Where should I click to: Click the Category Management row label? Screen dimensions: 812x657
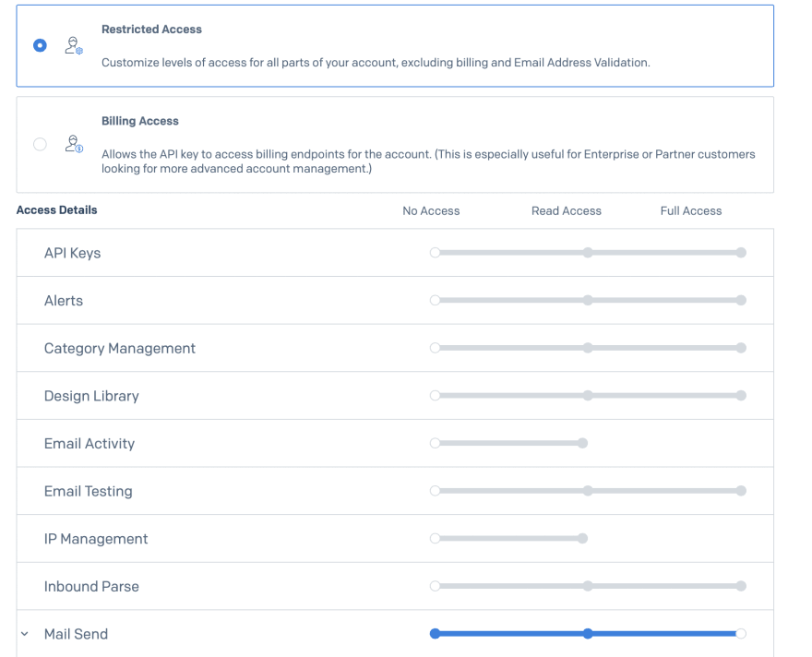pos(120,349)
